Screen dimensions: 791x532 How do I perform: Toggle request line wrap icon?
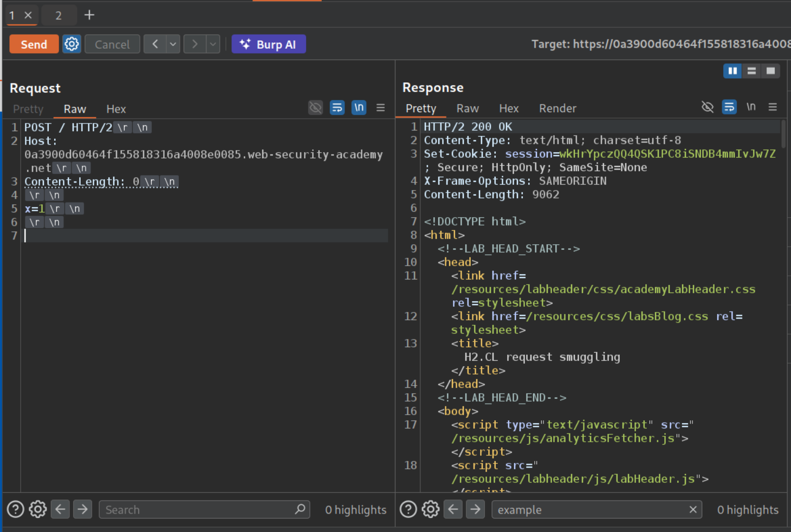[337, 108]
